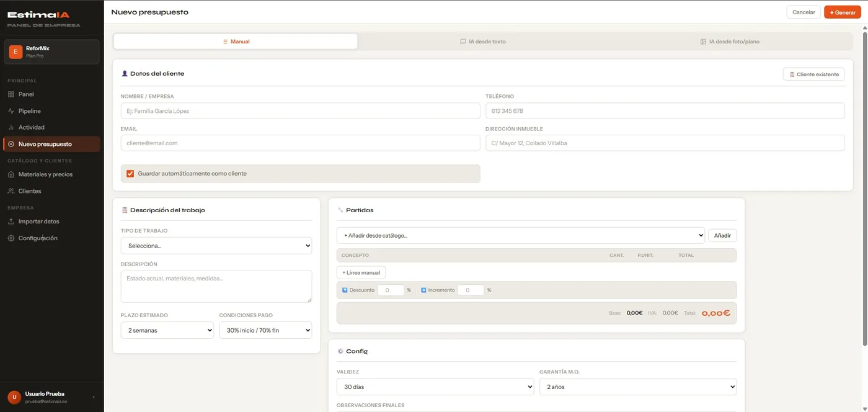
Task: Click the Descuento down-arrow icon
Action: point(345,290)
